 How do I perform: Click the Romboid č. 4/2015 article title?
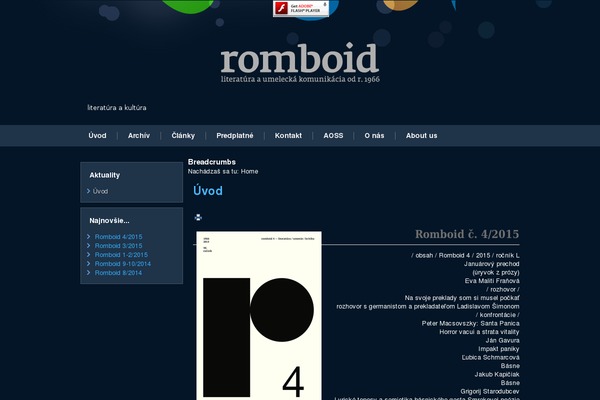tap(467, 234)
